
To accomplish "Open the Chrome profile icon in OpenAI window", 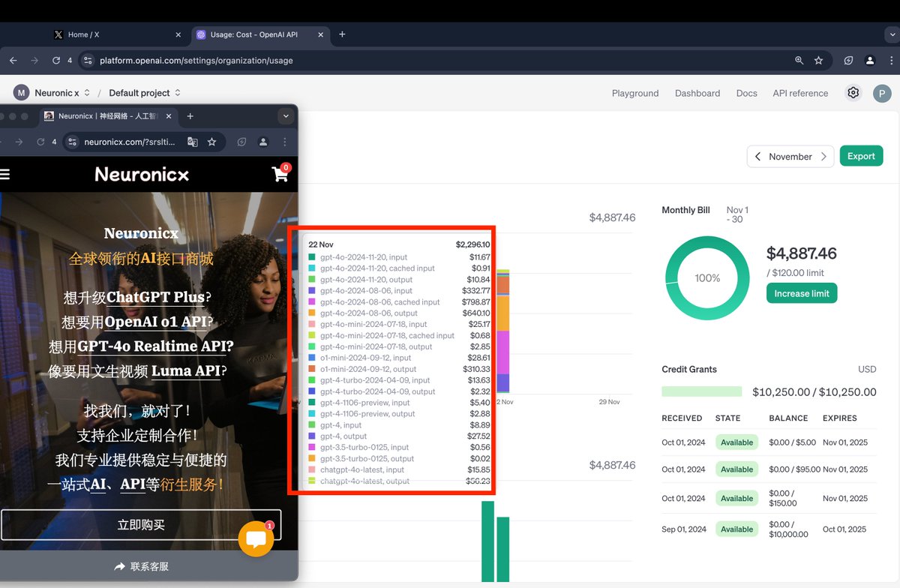I will click(x=870, y=60).
